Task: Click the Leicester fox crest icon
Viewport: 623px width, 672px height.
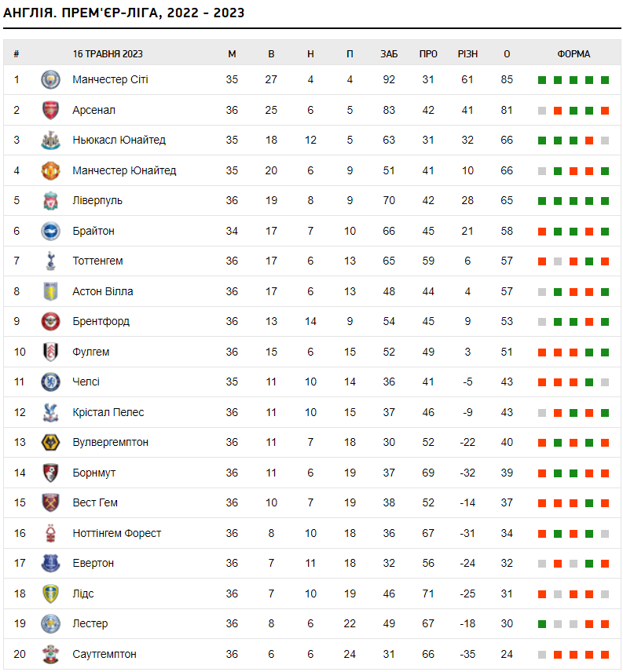Action: tap(50, 624)
